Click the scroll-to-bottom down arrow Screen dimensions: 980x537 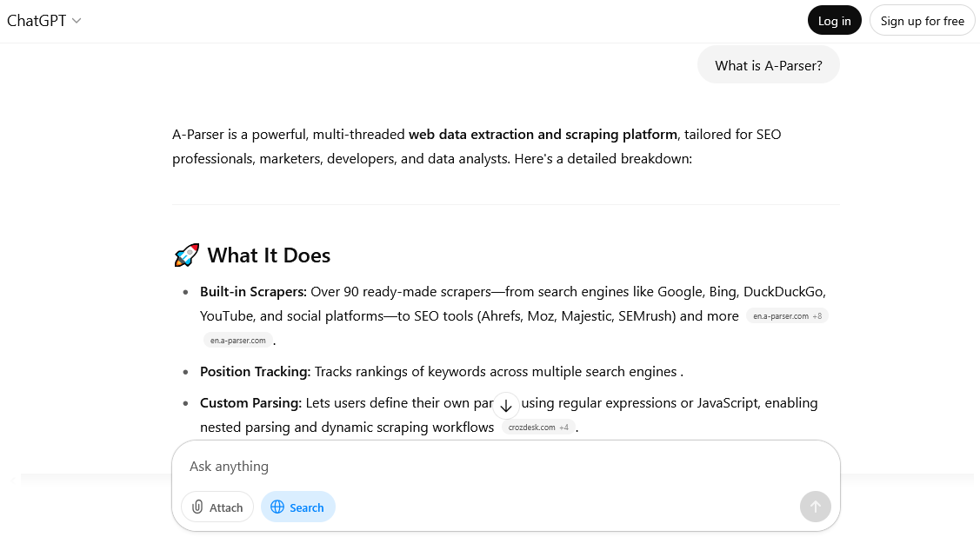tap(506, 406)
